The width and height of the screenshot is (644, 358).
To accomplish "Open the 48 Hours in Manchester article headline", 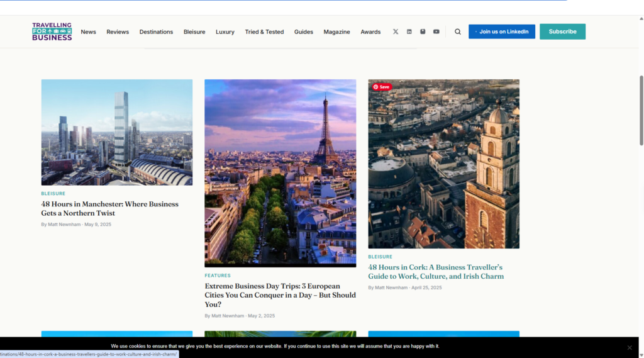I will 109,208.
